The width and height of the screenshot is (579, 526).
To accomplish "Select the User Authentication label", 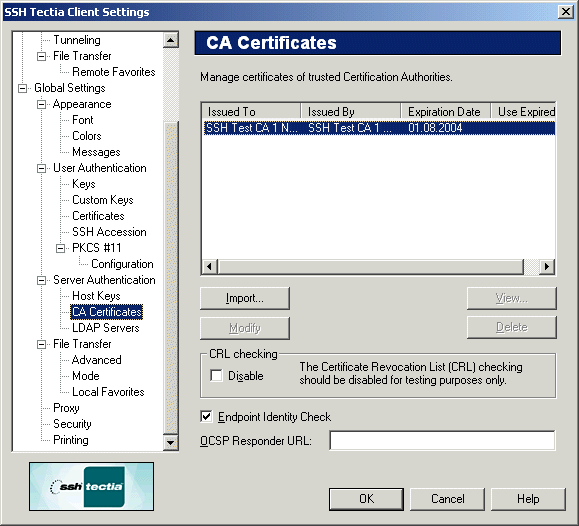I will (100, 168).
